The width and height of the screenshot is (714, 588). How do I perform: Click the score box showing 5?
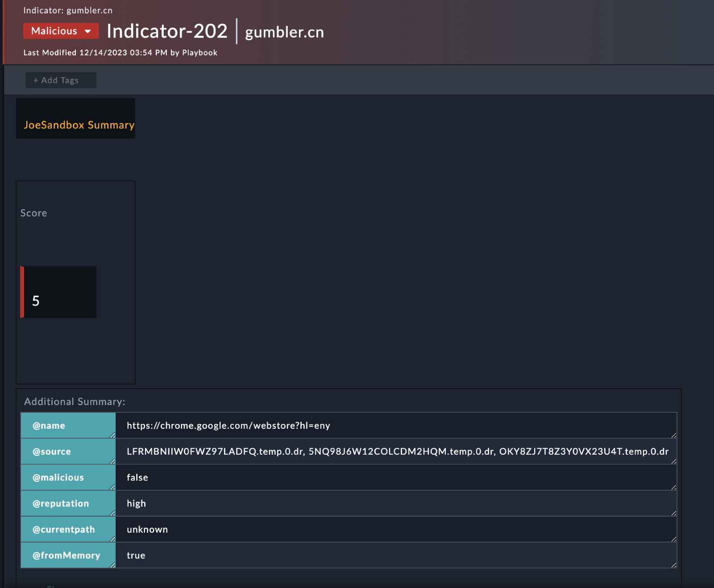(x=60, y=293)
